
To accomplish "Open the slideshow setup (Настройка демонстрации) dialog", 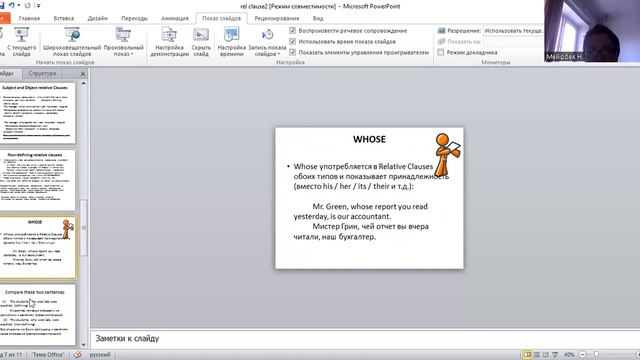I will (169, 42).
